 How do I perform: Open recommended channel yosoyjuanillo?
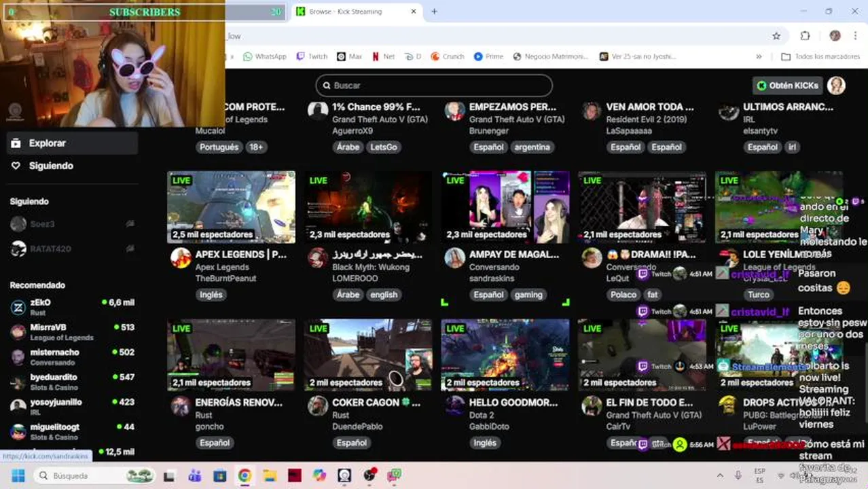(x=72, y=406)
